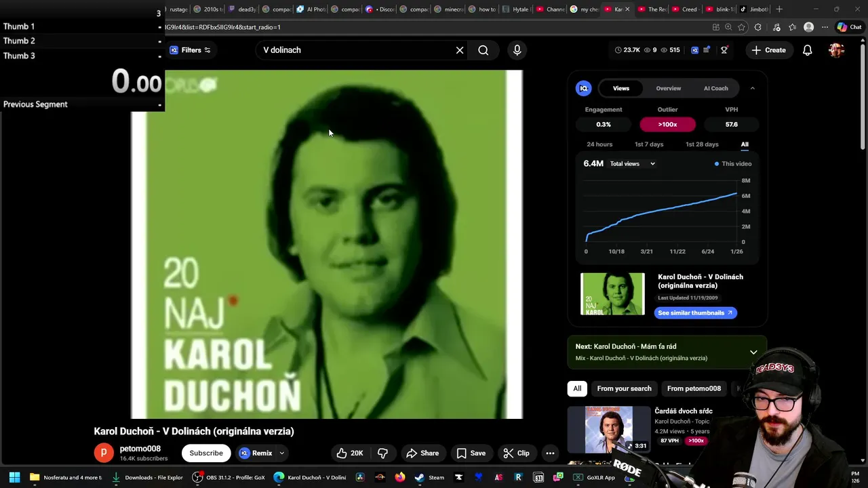Open Steam from the taskbar

[430, 477]
